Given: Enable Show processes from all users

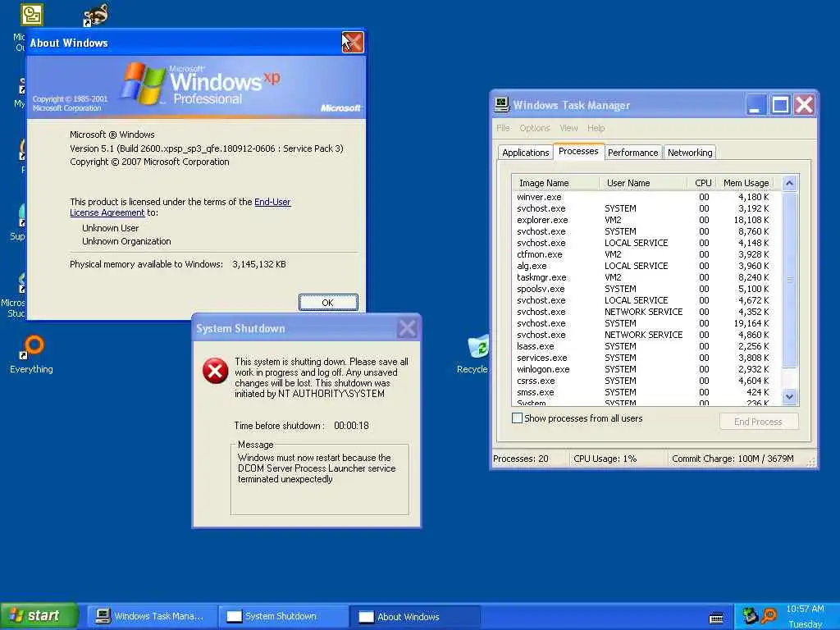Looking at the screenshot, I should (x=517, y=418).
